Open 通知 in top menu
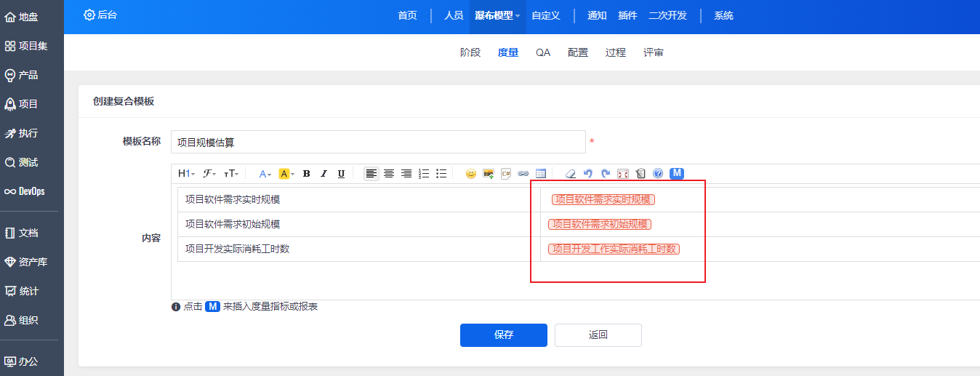980x376 pixels. 597,15
